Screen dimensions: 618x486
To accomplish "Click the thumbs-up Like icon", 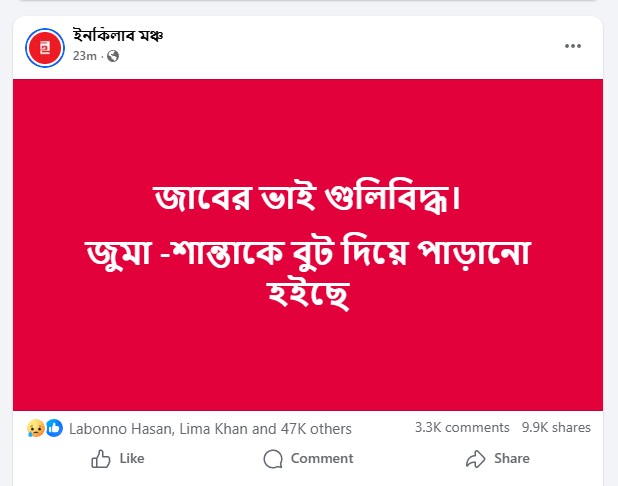I will click(x=101, y=459).
